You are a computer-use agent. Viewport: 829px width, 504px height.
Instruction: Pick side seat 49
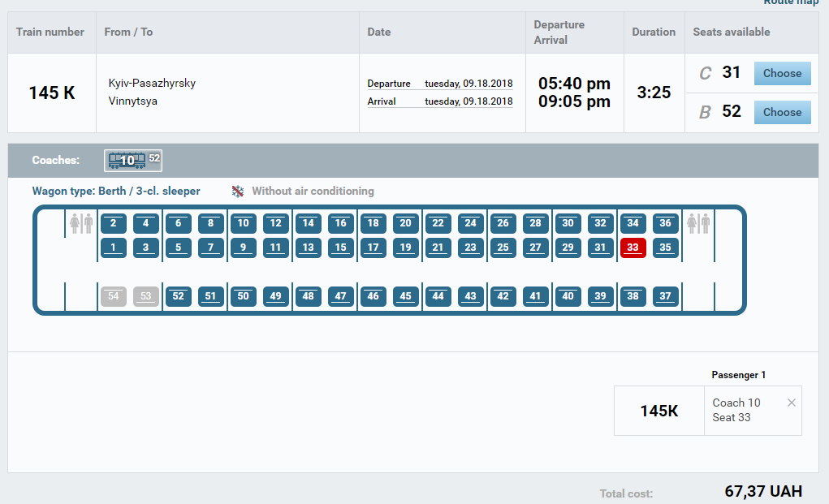pyautogui.click(x=276, y=296)
